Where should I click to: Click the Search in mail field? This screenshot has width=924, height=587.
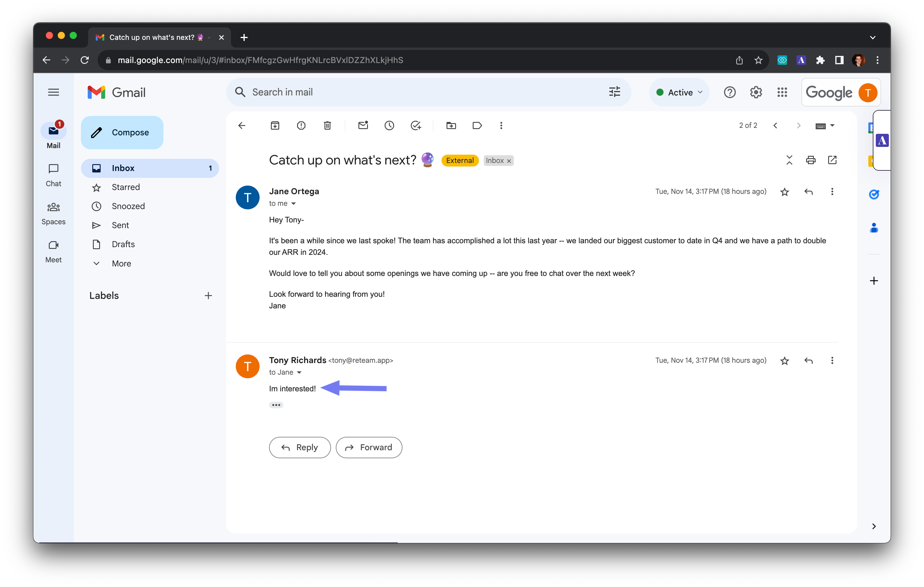422,92
